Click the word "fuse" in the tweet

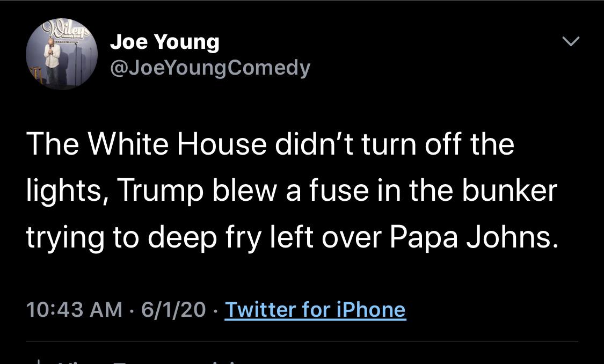point(331,191)
